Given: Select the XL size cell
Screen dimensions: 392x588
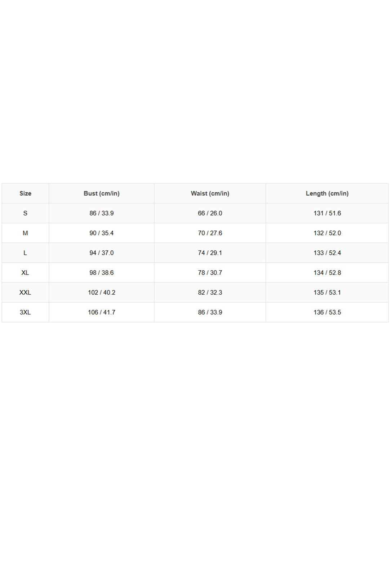Looking at the screenshot, I should pos(25,273).
